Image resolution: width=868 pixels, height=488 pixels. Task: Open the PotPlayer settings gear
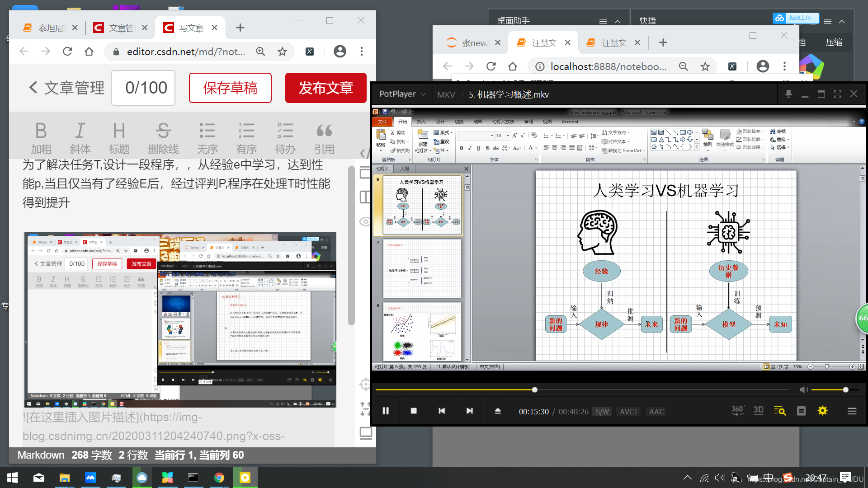pyautogui.click(x=822, y=411)
